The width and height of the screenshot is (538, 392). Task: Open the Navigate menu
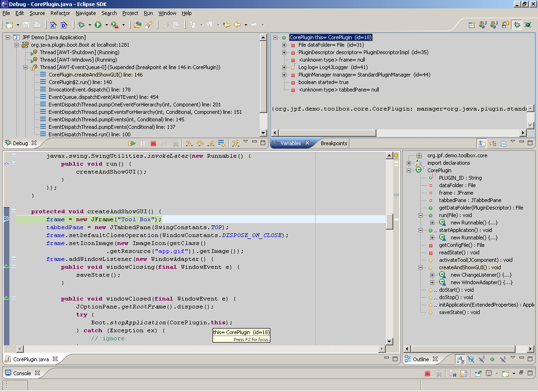tap(86, 13)
